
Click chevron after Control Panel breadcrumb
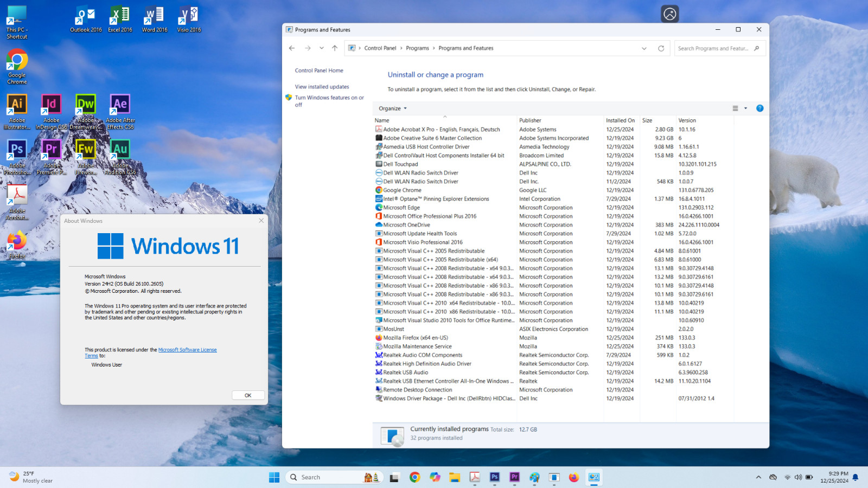pos(401,48)
